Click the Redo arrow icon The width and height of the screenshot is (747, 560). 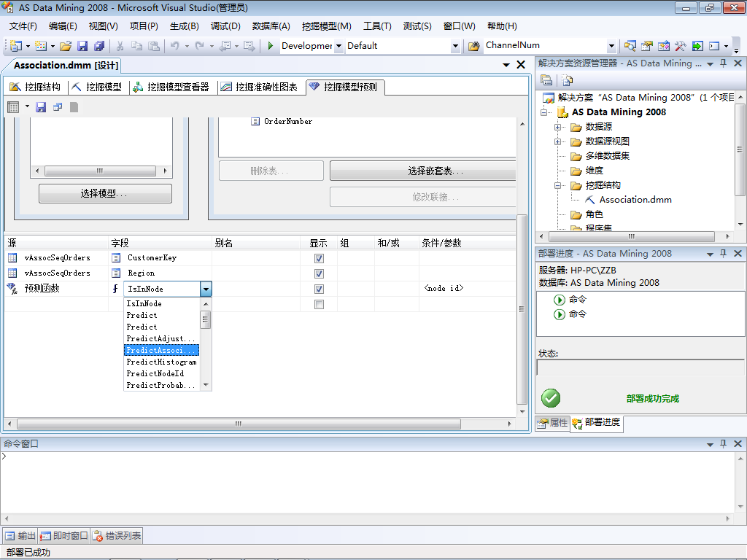(x=200, y=46)
